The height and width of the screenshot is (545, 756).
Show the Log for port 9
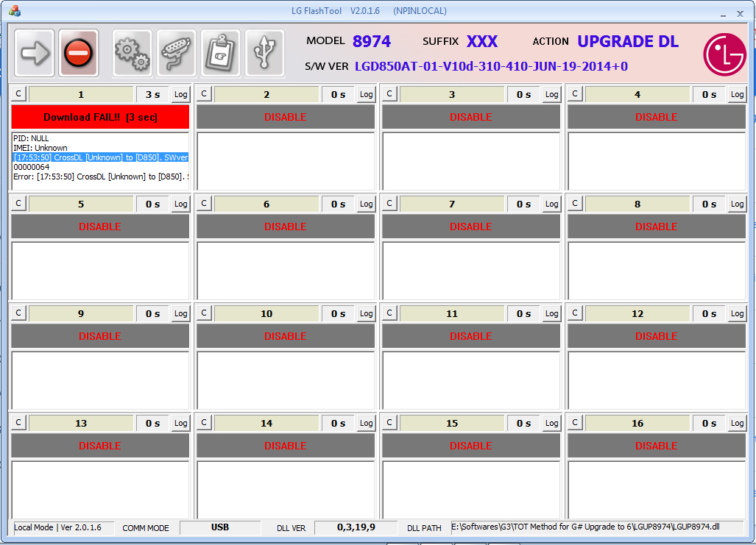[x=181, y=314]
